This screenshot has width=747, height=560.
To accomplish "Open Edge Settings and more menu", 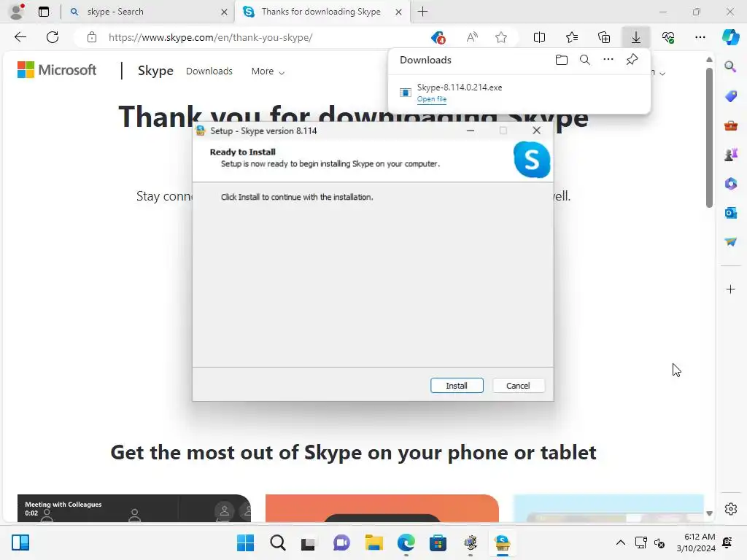I will click(x=700, y=37).
